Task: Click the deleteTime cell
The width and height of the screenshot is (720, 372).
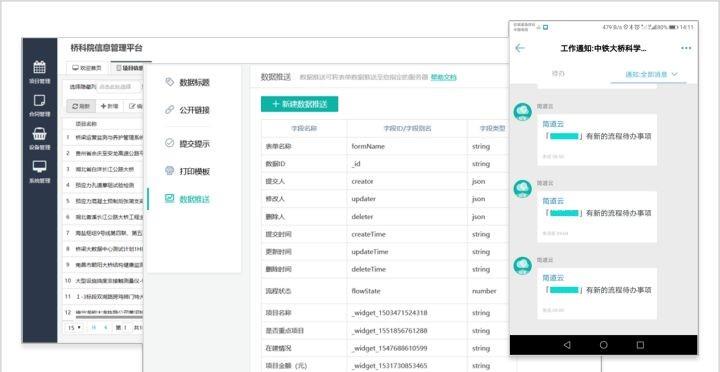Action: pyautogui.click(x=407, y=269)
